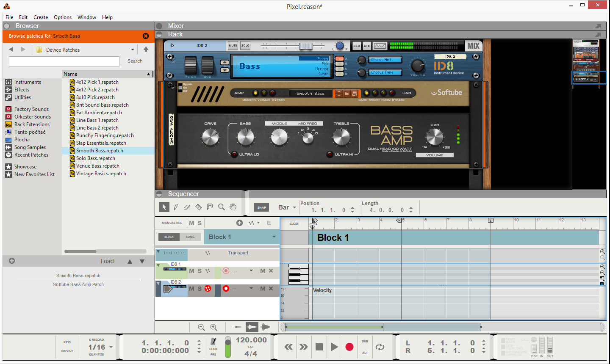
Task: Open the Create menu
Action: [x=41, y=17]
